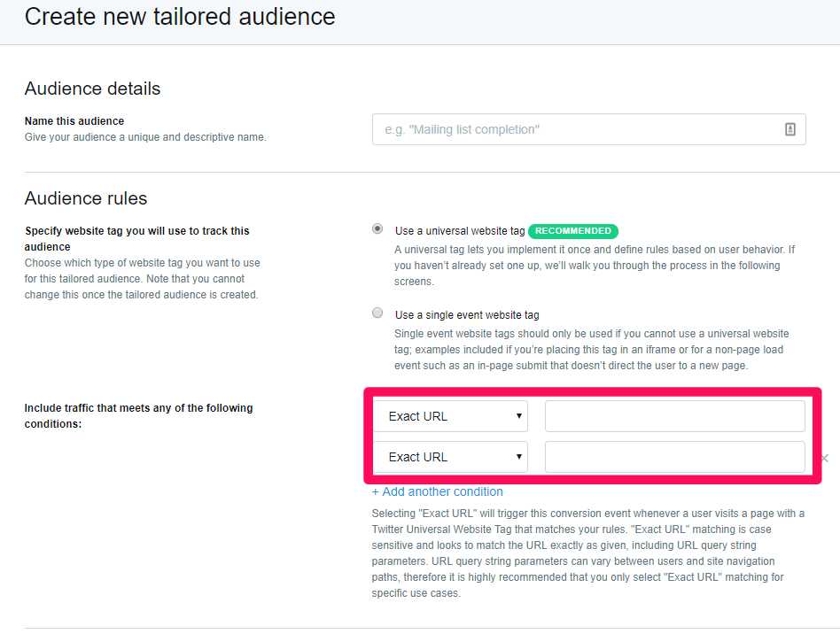Click the "Use a universal website tag" label

pyautogui.click(x=460, y=231)
